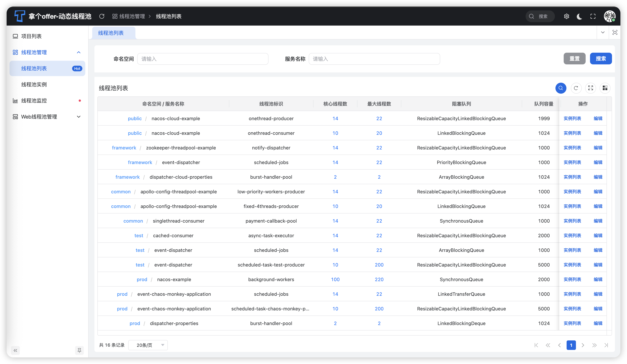The height and width of the screenshot is (364, 627).
Task: Edit the payment-callback-pool row
Action: point(598,221)
